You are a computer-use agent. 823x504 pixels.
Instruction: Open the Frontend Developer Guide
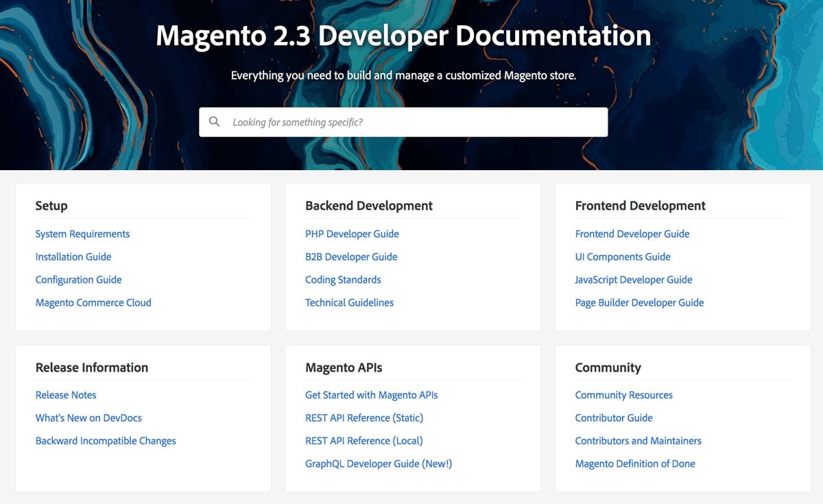(x=632, y=234)
